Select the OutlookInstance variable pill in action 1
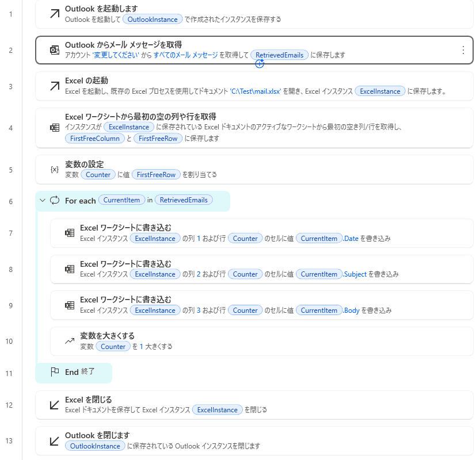The image size is (476, 460). (152, 19)
